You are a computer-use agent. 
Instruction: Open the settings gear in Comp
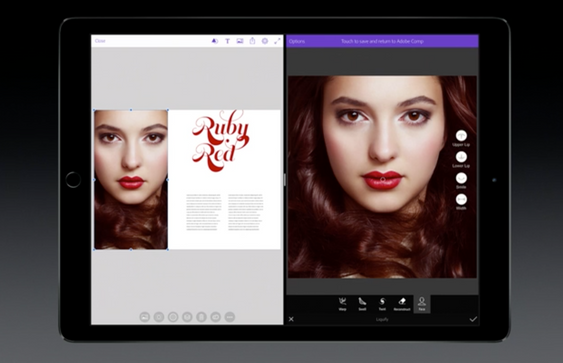coord(265,41)
